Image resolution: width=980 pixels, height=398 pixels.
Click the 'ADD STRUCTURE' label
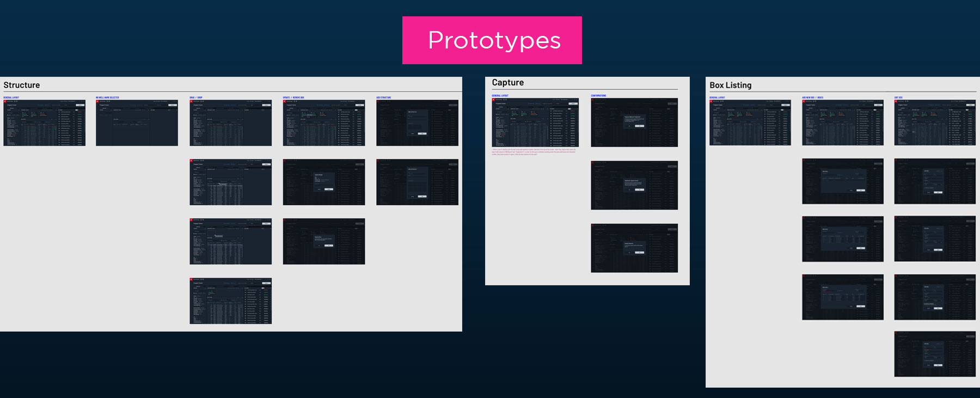point(383,97)
